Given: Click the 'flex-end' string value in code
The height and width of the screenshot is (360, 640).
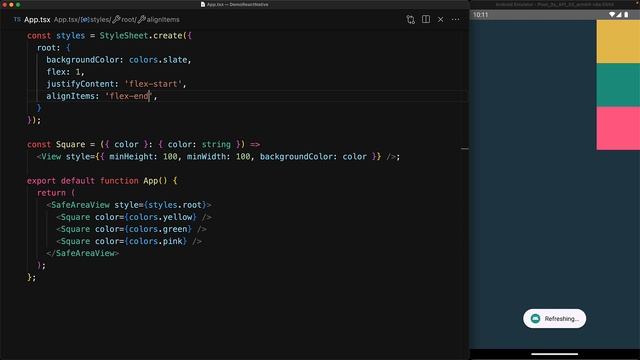Looking at the screenshot, I should point(128,96).
